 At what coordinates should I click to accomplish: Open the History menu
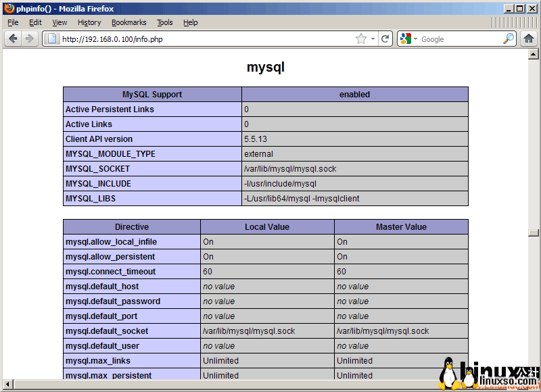[89, 22]
